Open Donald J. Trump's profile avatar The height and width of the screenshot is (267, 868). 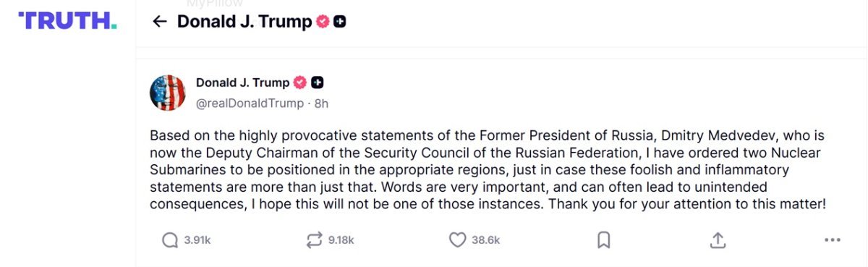(x=168, y=93)
